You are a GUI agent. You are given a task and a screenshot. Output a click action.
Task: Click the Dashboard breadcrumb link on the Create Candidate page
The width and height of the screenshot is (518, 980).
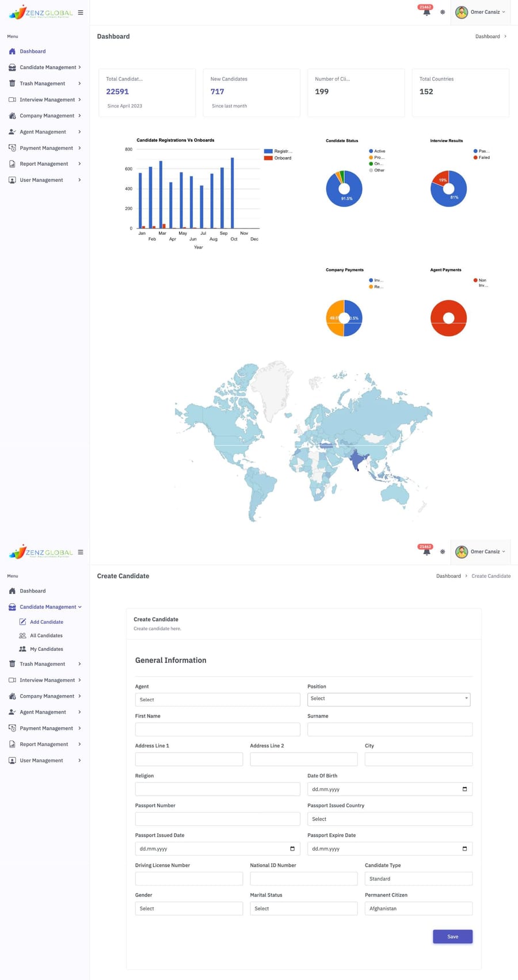(x=448, y=576)
